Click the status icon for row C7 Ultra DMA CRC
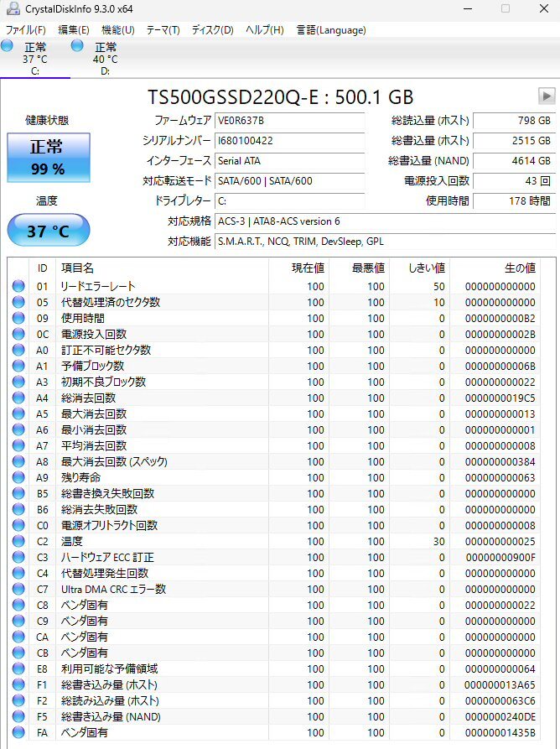This screenshot has width=560, height=749. tap(18, 589)
